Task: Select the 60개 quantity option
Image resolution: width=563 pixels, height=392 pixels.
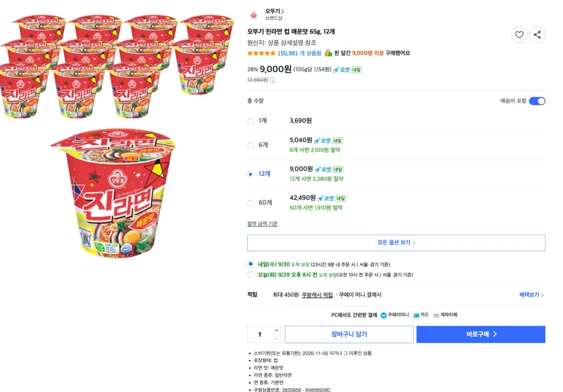Action: 251,203
